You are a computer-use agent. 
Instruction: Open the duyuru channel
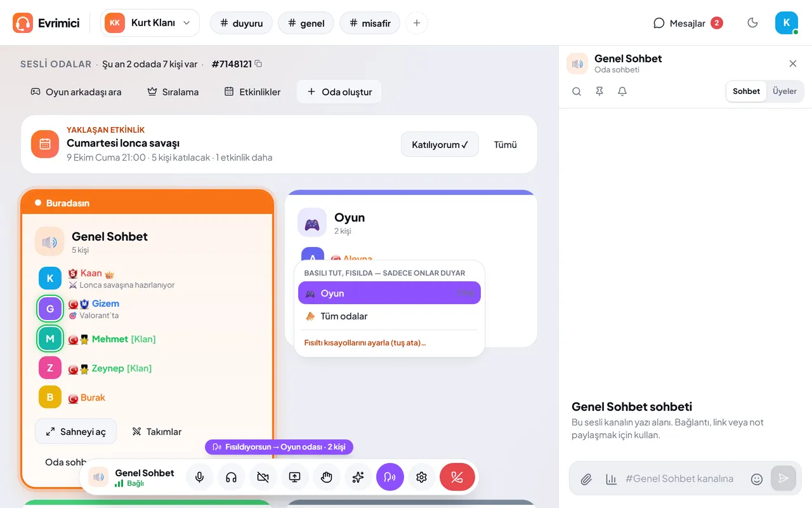(x=241, y=23)
